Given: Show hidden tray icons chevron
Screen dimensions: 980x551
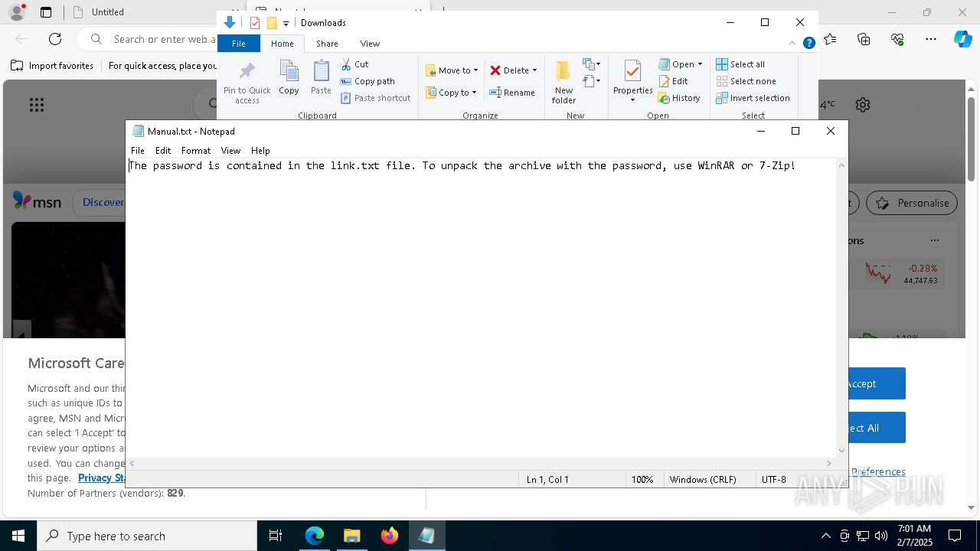Looking at the screenshot, I should [x=825, y=536].
